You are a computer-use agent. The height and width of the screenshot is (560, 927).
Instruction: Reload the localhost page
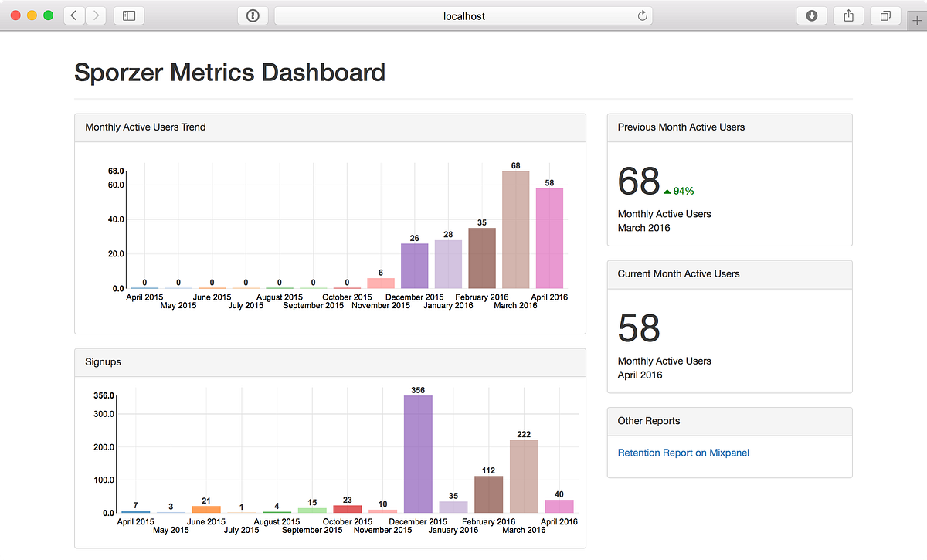click(641, 15)
